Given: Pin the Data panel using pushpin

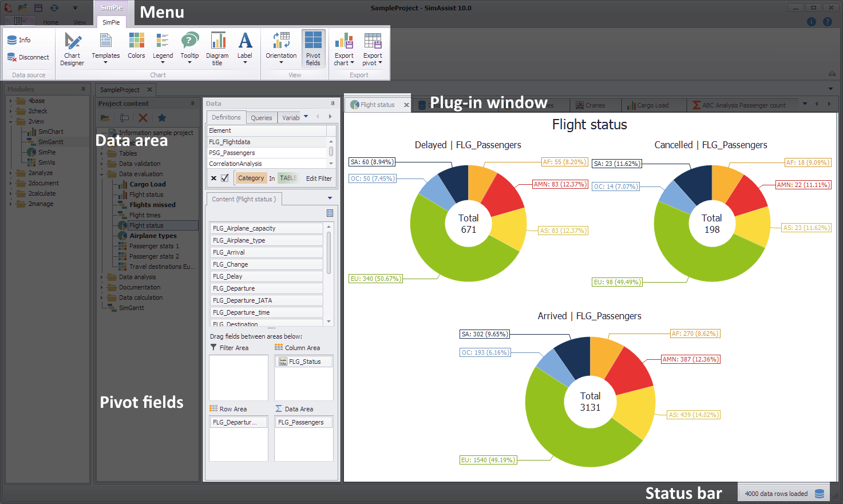Looking at the screenshot, I should [333, 104].
